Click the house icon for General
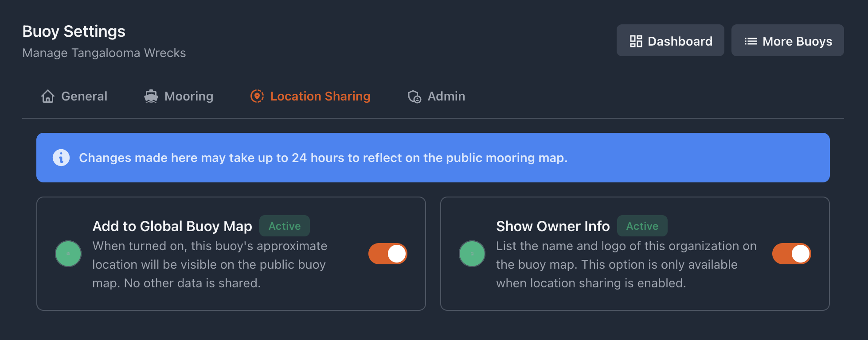 point(48,96)
